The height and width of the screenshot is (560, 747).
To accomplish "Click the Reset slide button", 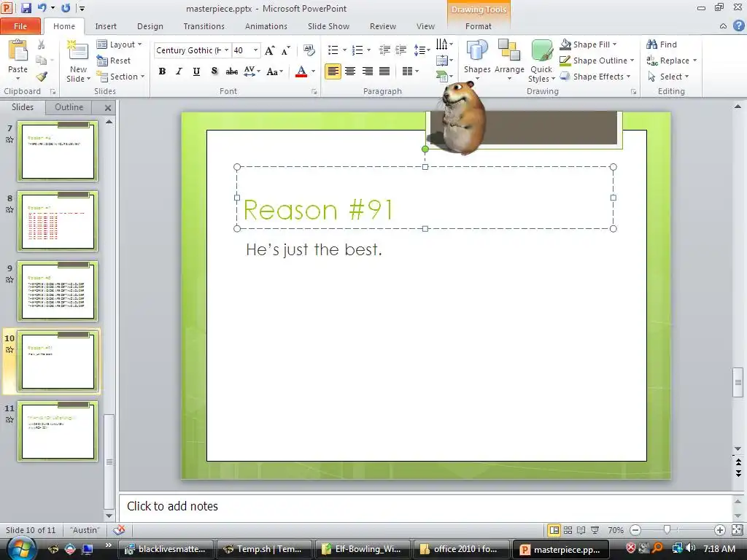I will pyautogui.click(x=113, y=61).
